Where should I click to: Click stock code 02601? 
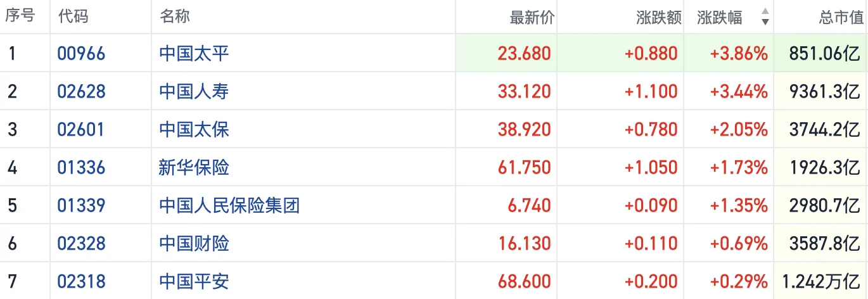tap(81, 129)
